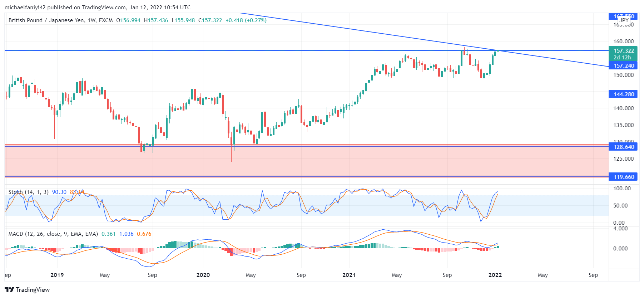Click the O156.994 open price value
Viewport: 644px width, 298px height.
point(128,20)
